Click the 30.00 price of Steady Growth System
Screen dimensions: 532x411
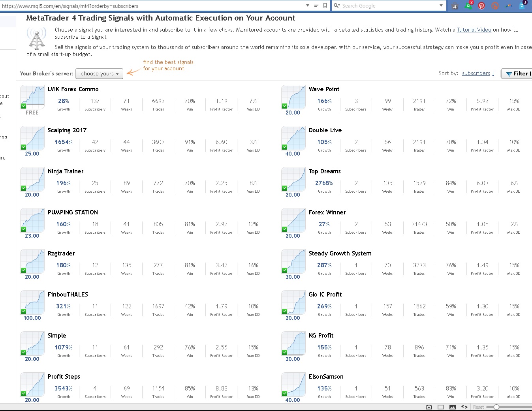pos(293,277)
